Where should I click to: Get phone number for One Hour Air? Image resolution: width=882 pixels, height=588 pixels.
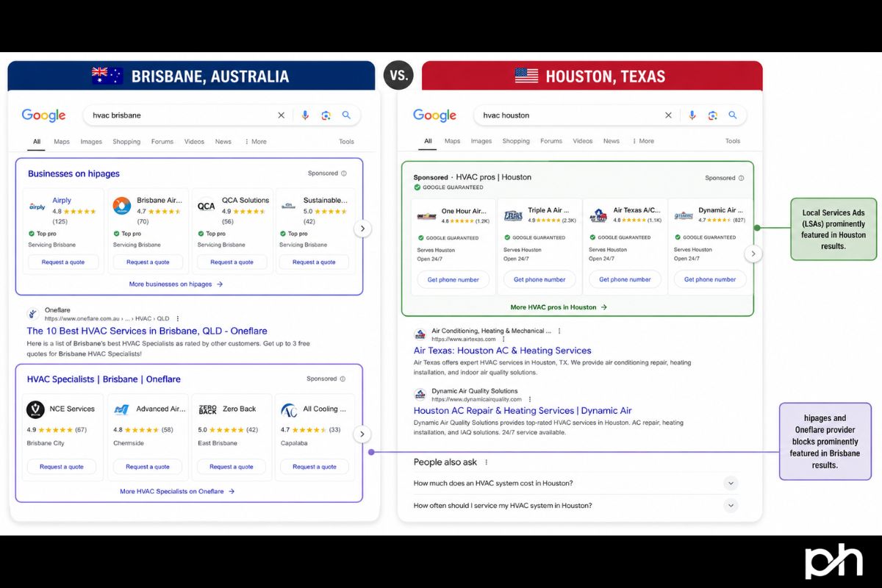click(453, 279)
